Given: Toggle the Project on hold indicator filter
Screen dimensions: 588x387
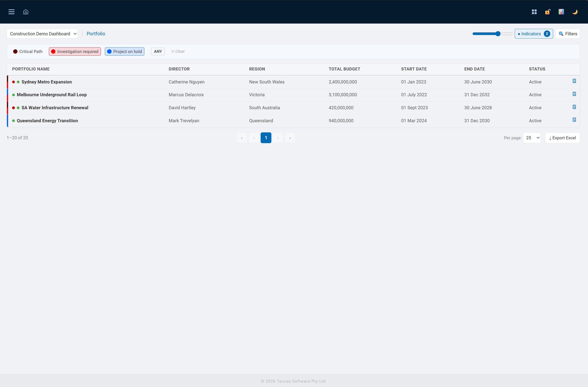Looking at the screenshot, I should 125,51.
